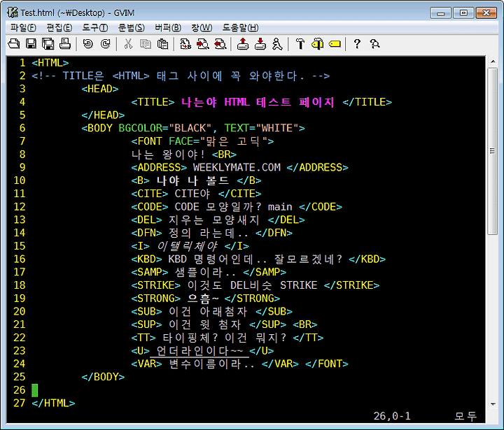This screenshot has height=430, width=504.
Task: Close the GVIM window
Action: coord(486,13)
